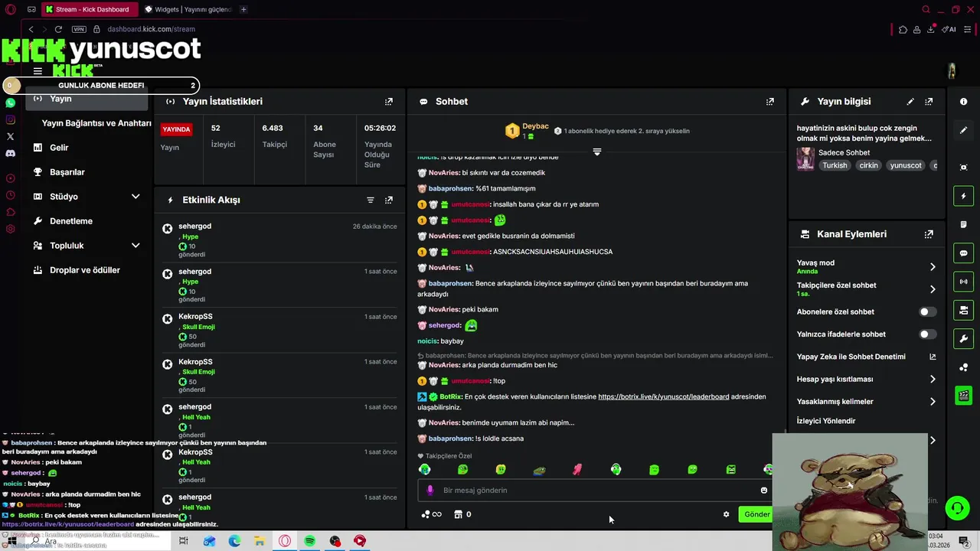Open Yasaklanmış kelimeler options
980x551 pixels.
tap(866, 401)
